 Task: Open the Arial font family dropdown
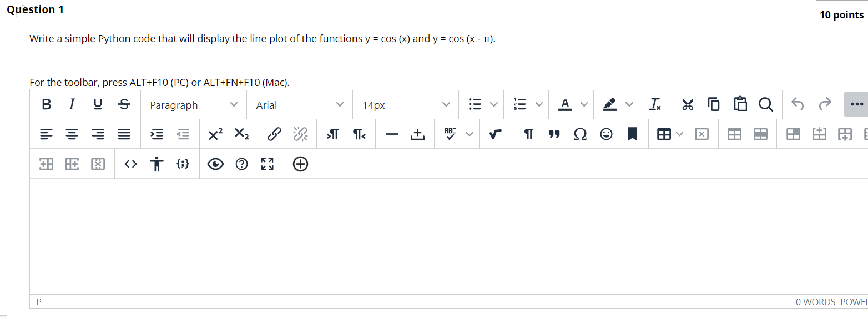pos(300,105)
